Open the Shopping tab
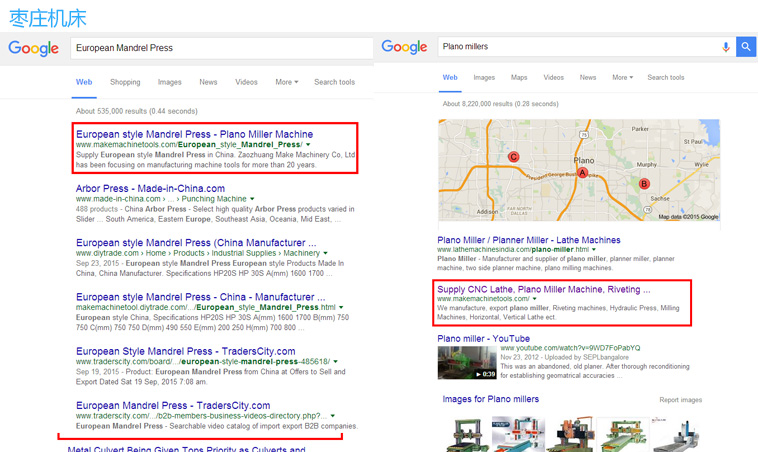Screen dimensions: 758x452 (x=125, y=82)
